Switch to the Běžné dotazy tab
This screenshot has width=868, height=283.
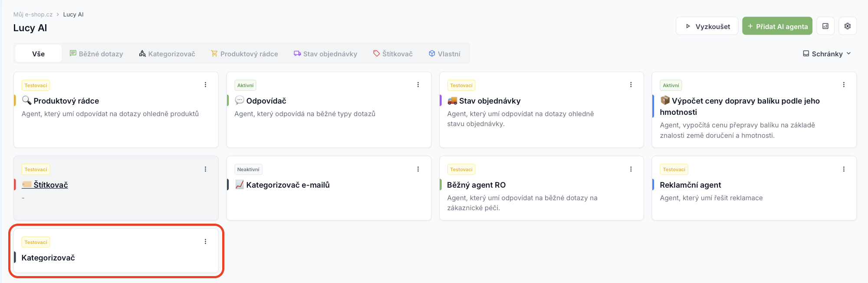(x=96, y=54)
